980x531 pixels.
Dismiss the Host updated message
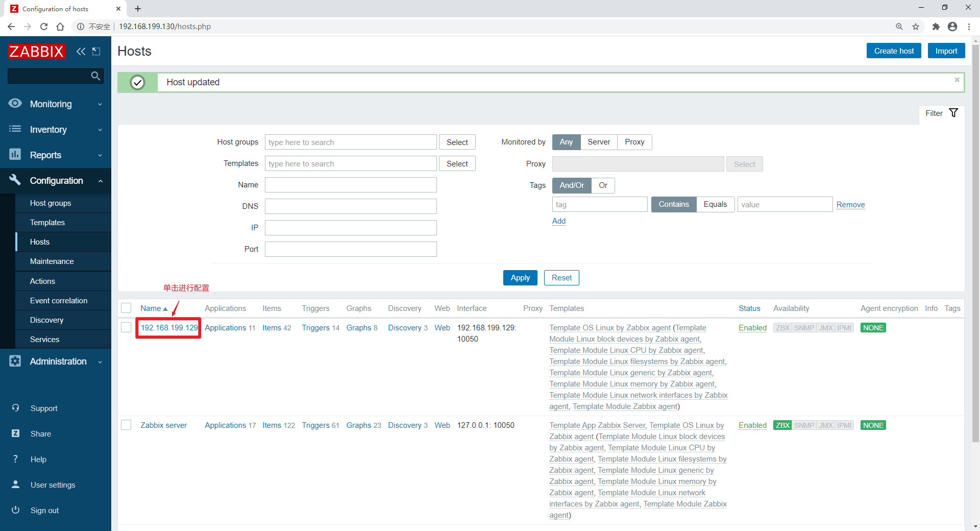[957, 80]
